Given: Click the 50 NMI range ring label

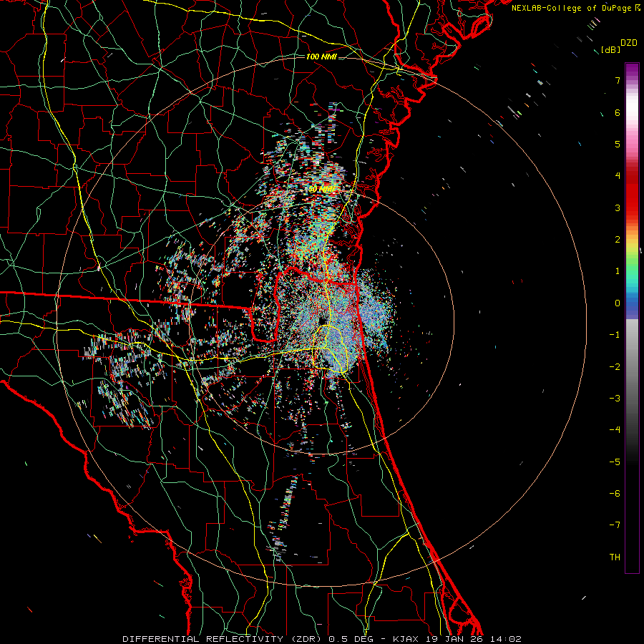Looking at the screenshot, I should 322,190.
